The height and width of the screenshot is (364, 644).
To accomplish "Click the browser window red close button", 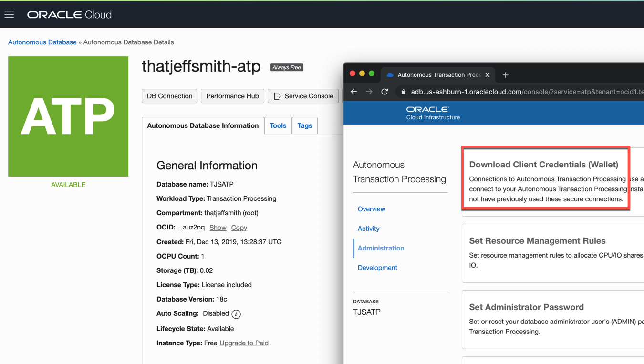I will [x=353, y=73].
